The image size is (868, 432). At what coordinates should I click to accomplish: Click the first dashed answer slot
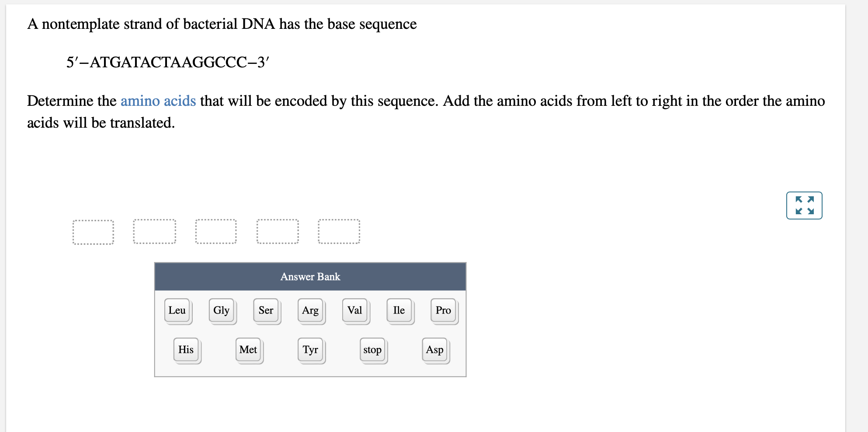(x=93, y=231)
